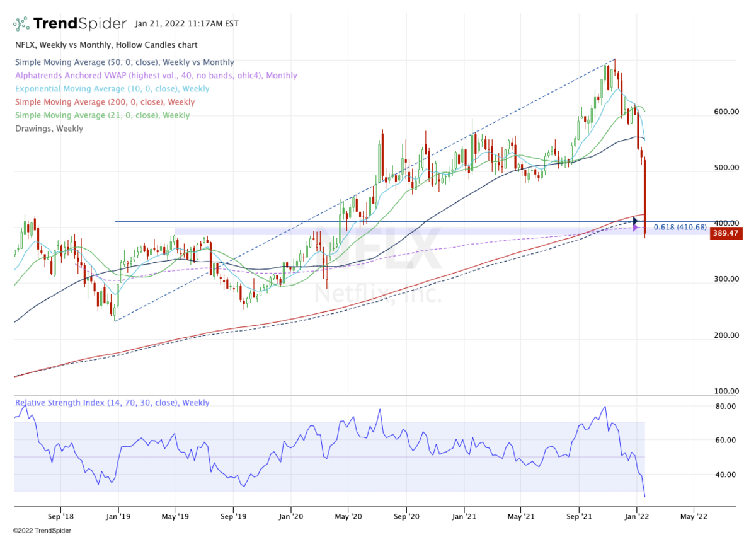Click the 600.00 price axis label
Screen dimensions: 756x537
coord(726,112)
